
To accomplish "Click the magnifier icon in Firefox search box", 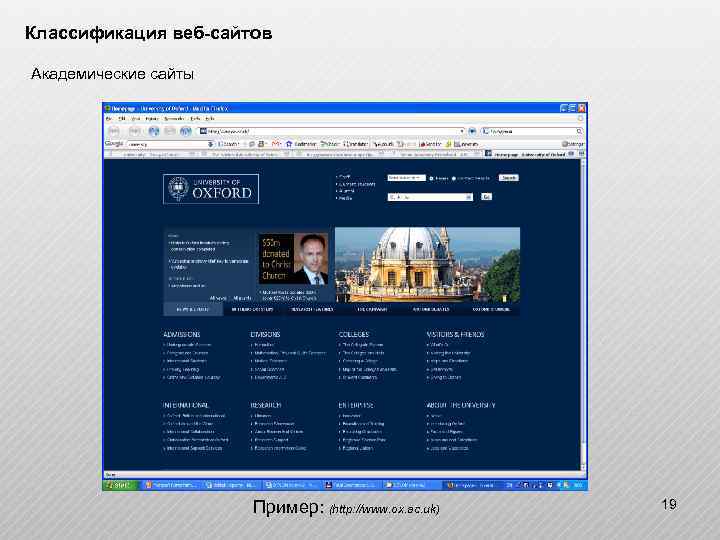I will pos(579,131).
